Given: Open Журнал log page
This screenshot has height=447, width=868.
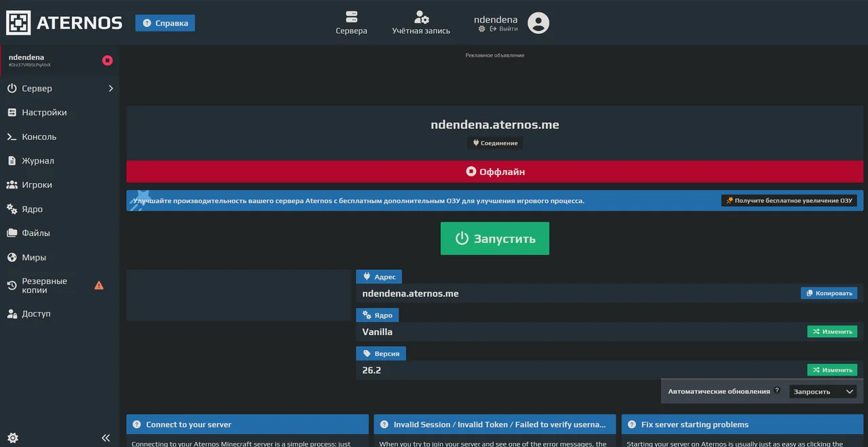Looking at the screenshot, I should click(60, 161).
